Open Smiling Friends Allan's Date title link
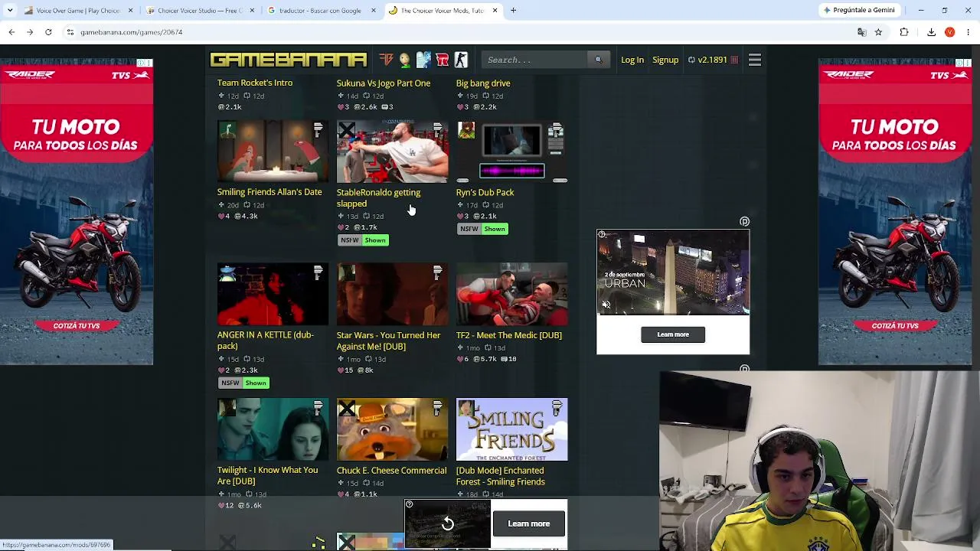Viewport: 980px width, 551px height. coord(269,192)
